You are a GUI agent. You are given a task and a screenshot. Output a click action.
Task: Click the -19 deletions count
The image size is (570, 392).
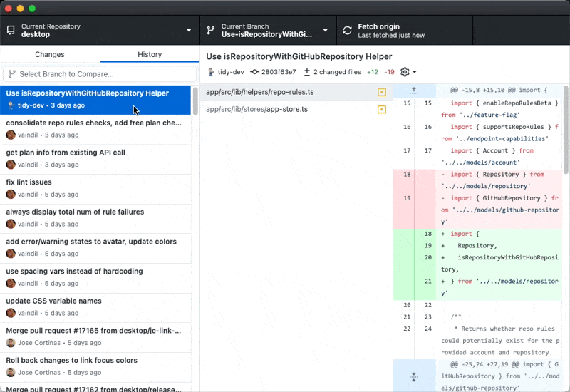click(x=389, y=72)
